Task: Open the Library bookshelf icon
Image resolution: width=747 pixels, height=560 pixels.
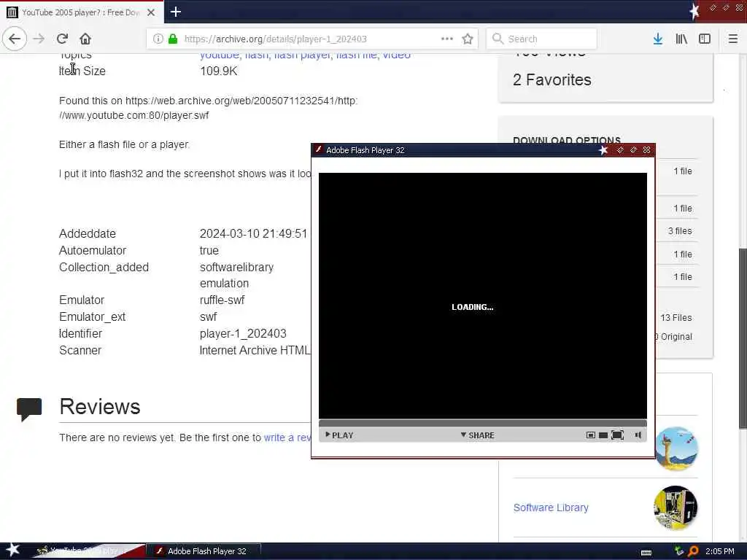Action: (x=681, y=39)
